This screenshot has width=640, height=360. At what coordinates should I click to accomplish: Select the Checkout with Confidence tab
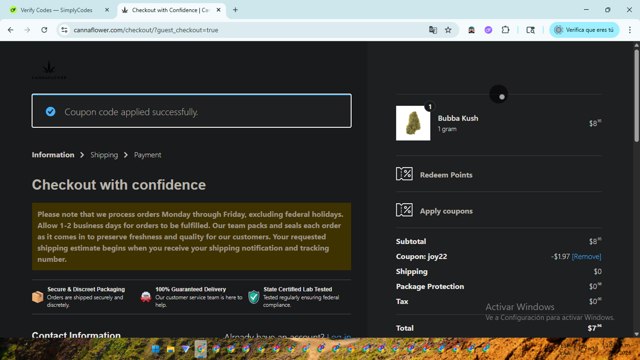(x=171, y=10)
